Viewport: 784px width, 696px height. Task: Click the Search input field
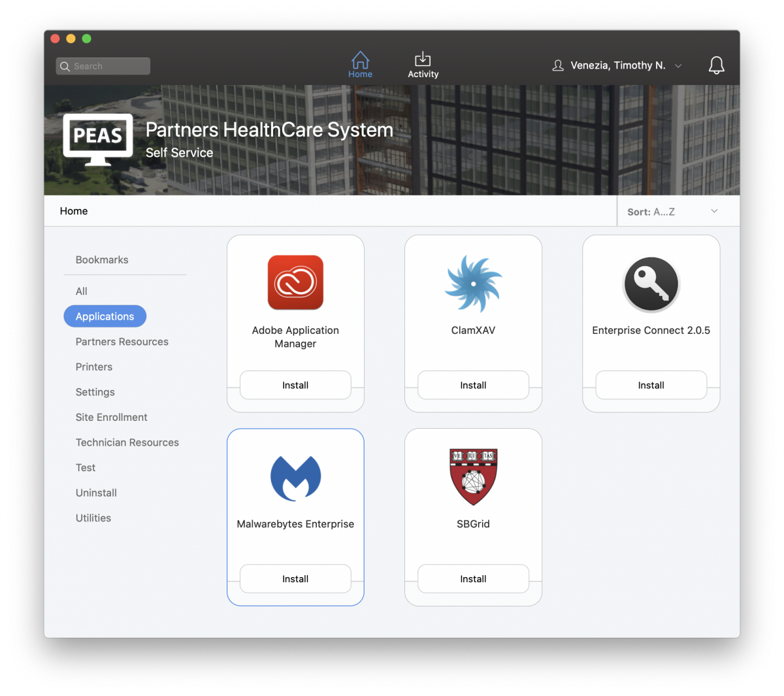tap(103, 66)
